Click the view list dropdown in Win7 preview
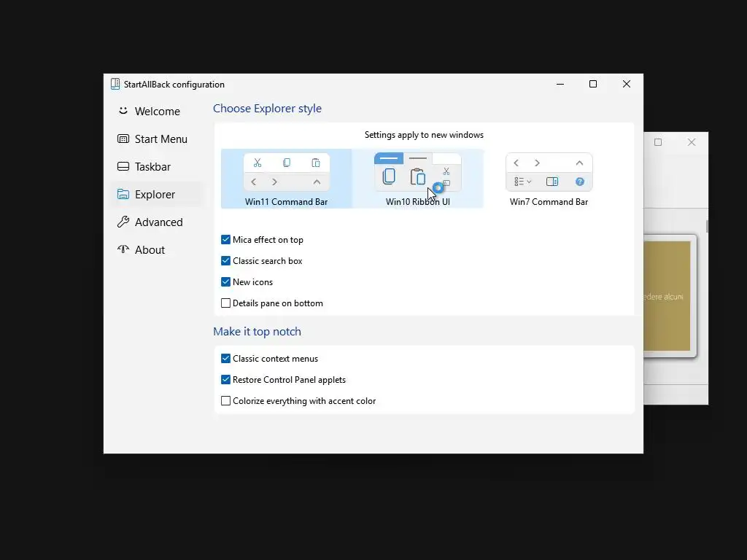 (522, 182)
